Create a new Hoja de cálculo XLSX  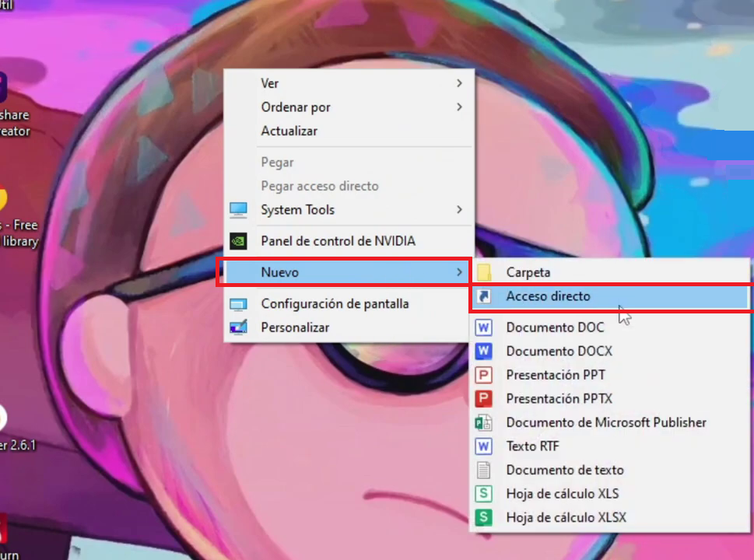click(x=609, y=517)
